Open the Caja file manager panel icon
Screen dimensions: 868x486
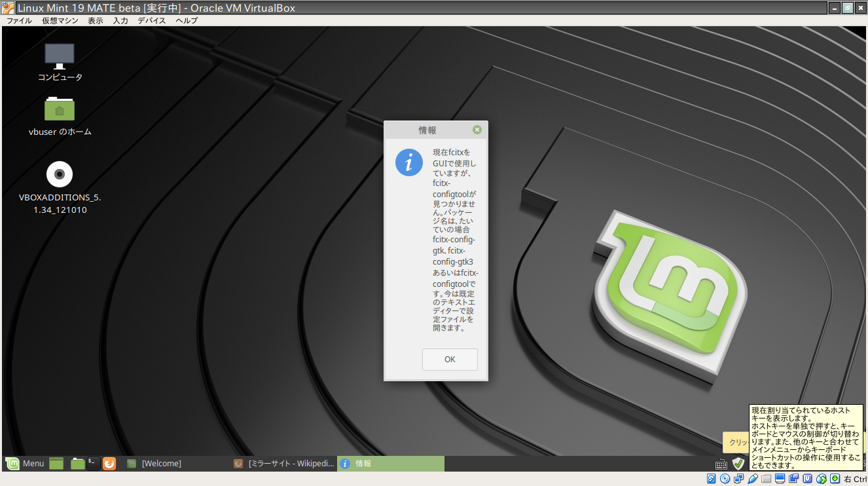77,463
